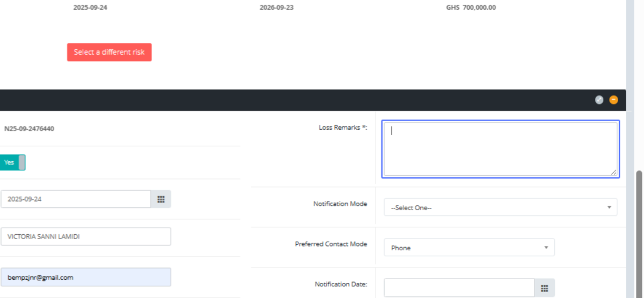The image size is (644, 298).
Task: Focus the Notification Date input field
Action: (x=459, y=288)
